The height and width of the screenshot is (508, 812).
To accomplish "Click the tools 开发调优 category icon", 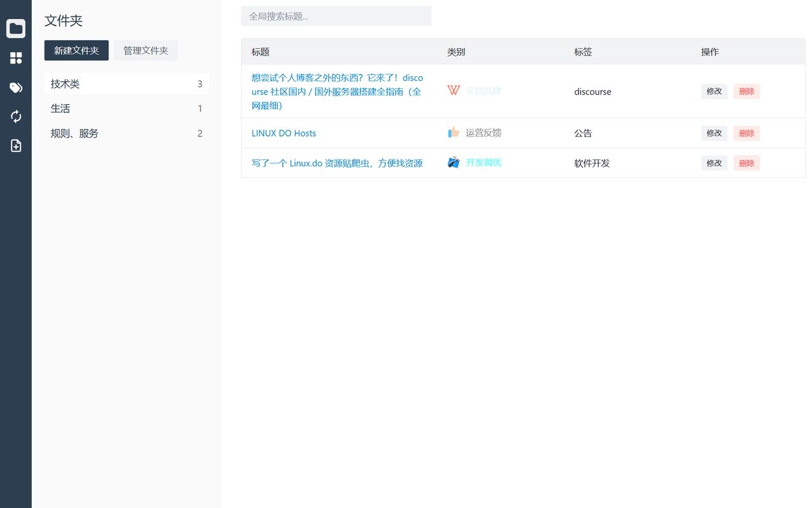I will 453,162.
